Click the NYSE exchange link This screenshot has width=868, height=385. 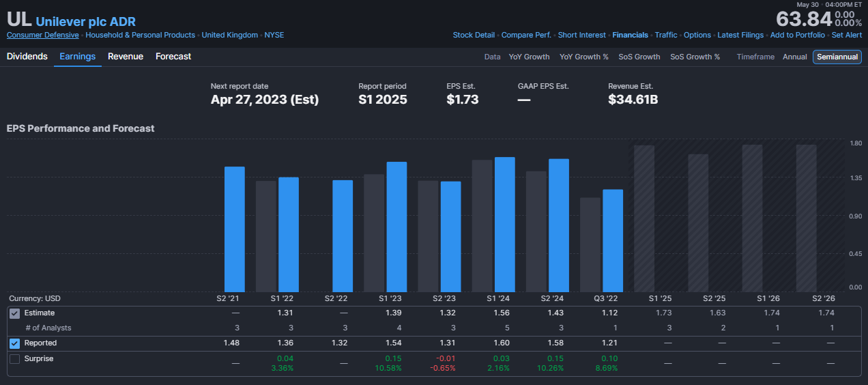[274, 35]
